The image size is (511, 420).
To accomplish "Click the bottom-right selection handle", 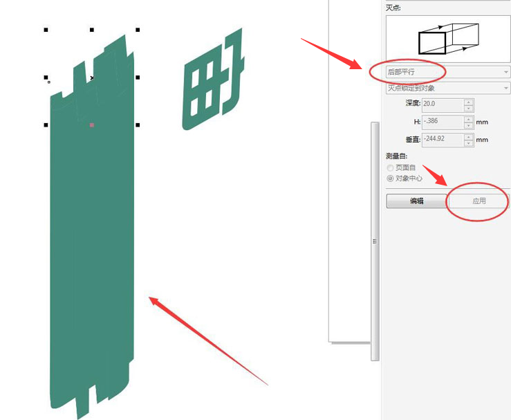I will 138,125.
